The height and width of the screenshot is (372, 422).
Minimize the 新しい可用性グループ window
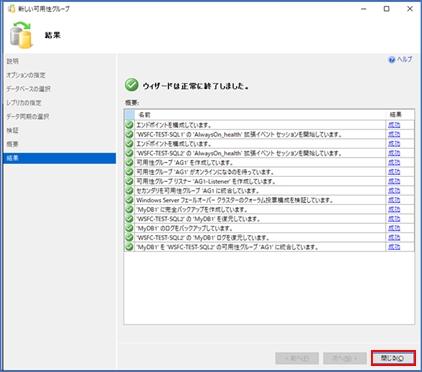coord(364,9)
